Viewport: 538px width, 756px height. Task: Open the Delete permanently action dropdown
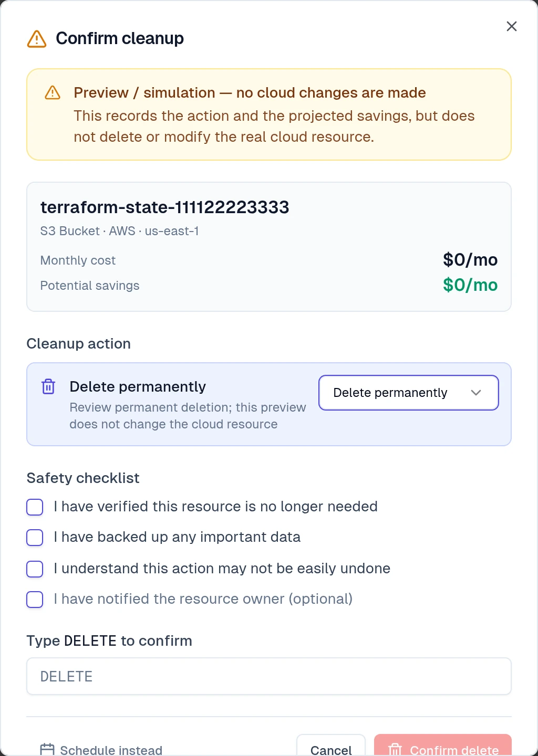(x=409, y=393)
